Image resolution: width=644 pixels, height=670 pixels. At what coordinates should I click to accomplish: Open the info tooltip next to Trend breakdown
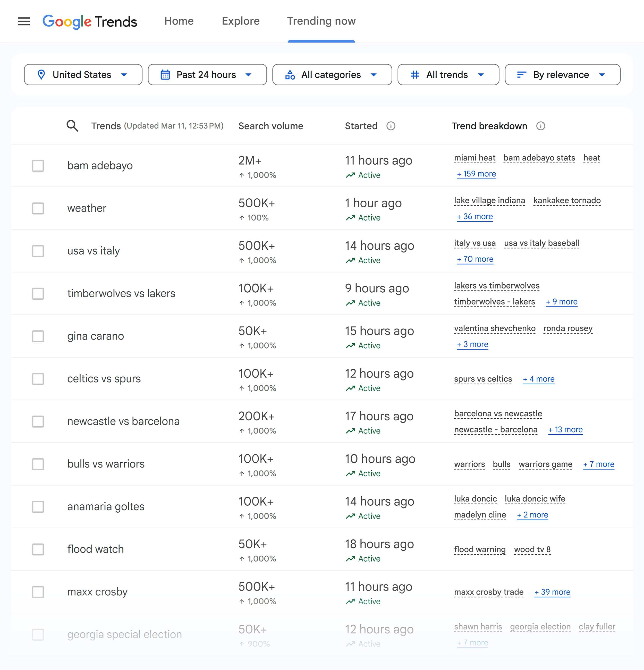(540, 126)
